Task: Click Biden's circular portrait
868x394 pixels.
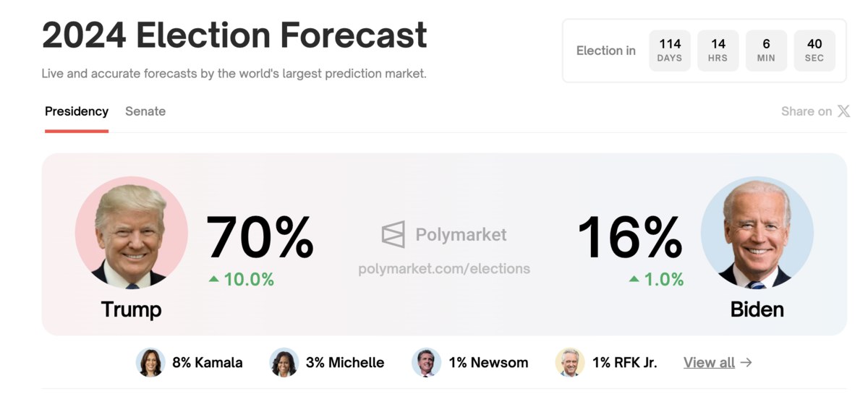Action: [757, 233]
